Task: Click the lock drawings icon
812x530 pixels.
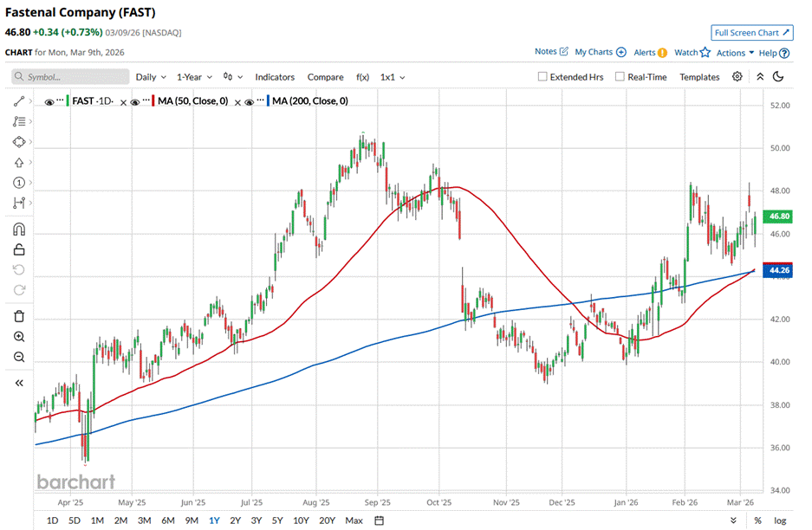Action: click(x=19, y=250)
